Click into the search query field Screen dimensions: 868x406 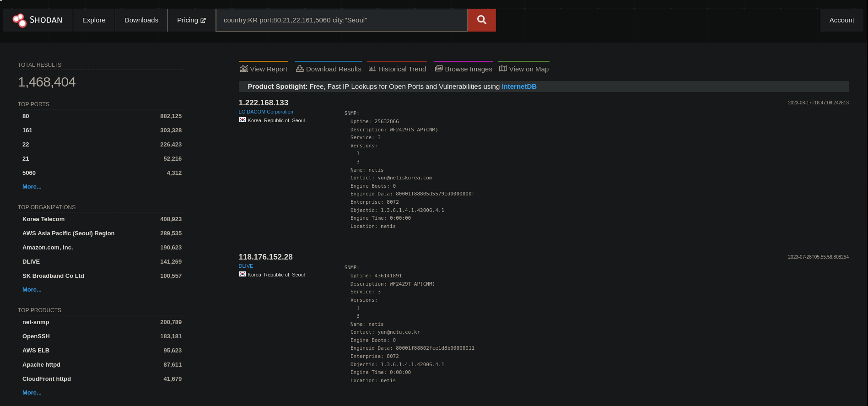[341, 20]
